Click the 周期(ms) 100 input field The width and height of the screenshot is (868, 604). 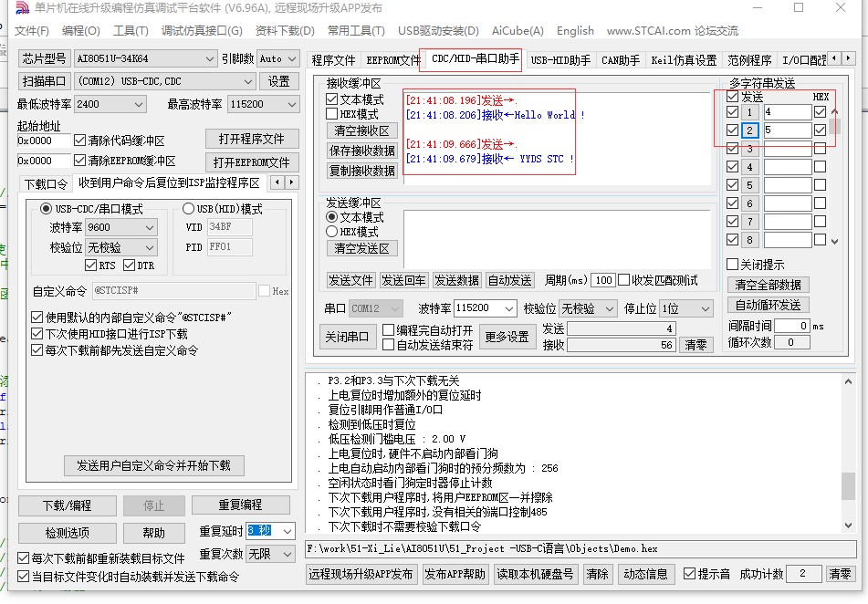click(x=603, y=280)
